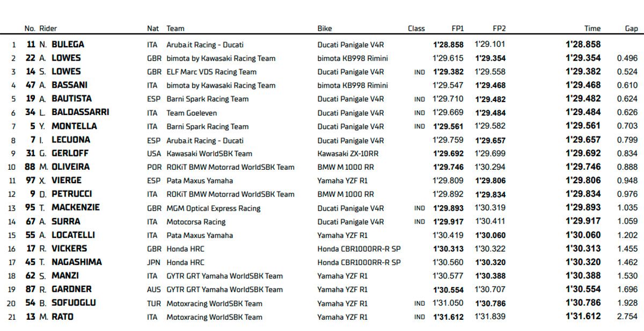The image size is (644, 331).
Task: Select rider N. Bulega's name
Action: coord(62,45)
